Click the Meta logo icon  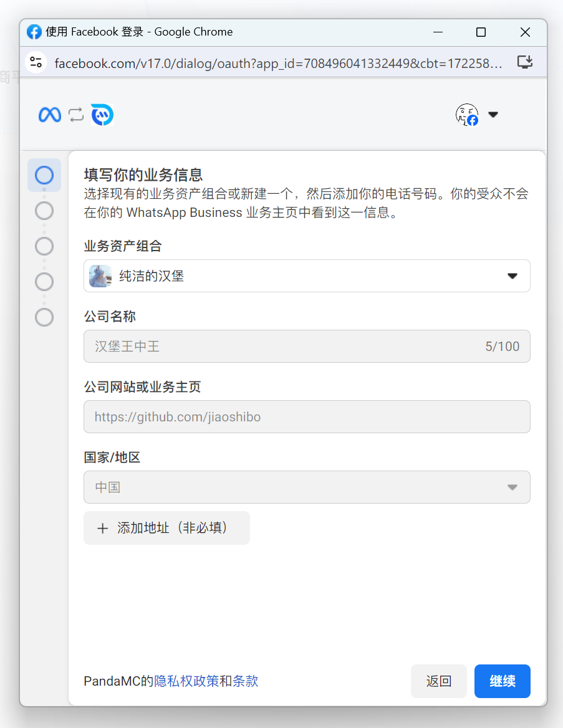[50, 115]
